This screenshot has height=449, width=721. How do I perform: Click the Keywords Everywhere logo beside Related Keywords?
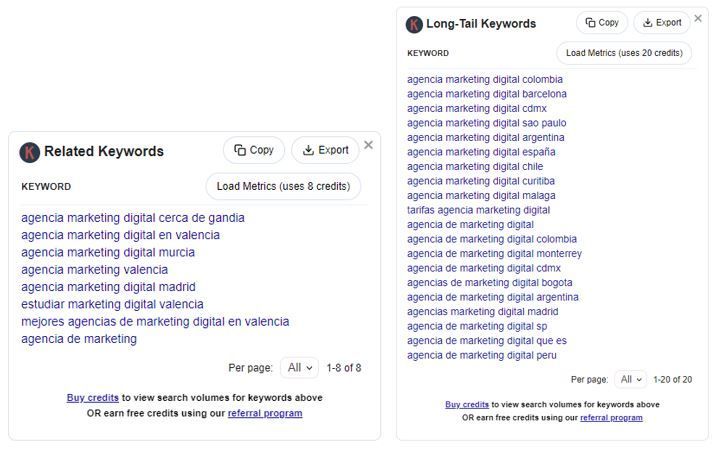pos(29,152)
